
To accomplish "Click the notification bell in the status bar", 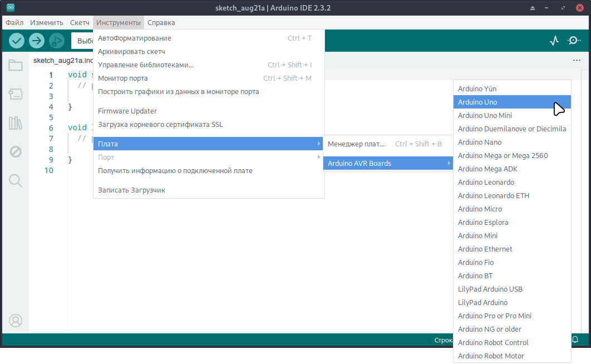I will coord(574,340).
